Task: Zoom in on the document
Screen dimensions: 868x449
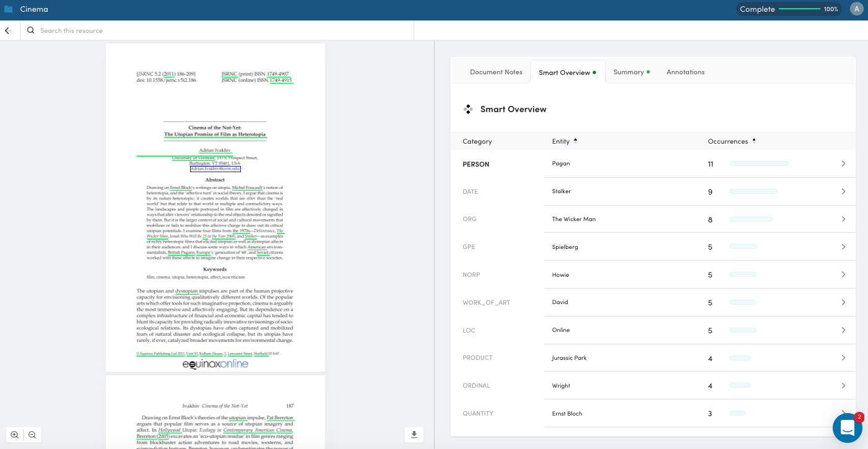Action: (15, 435)
